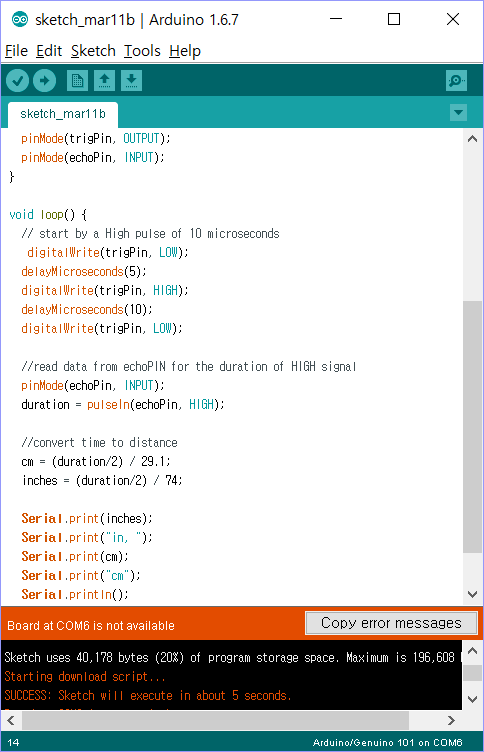Minimize the Arduino window
484x752 pixels.
coord(336,19)
